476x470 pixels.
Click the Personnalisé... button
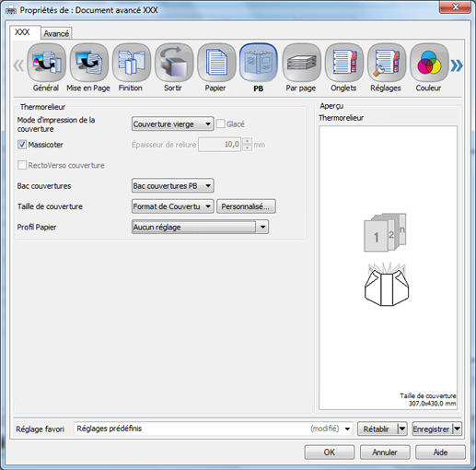pyautogui.click(x=246, y=206)
